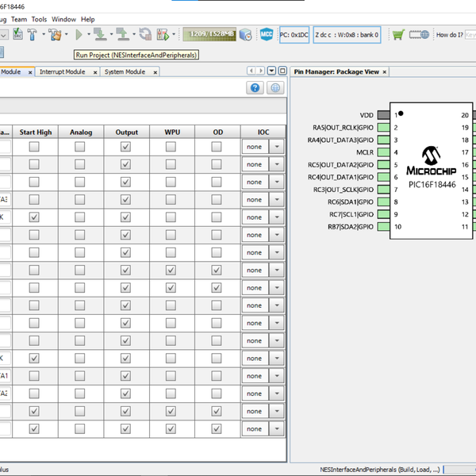Open the IOC dropdown in first row
476x476 pixels.
pyautogui.click(x=276, y=147)
